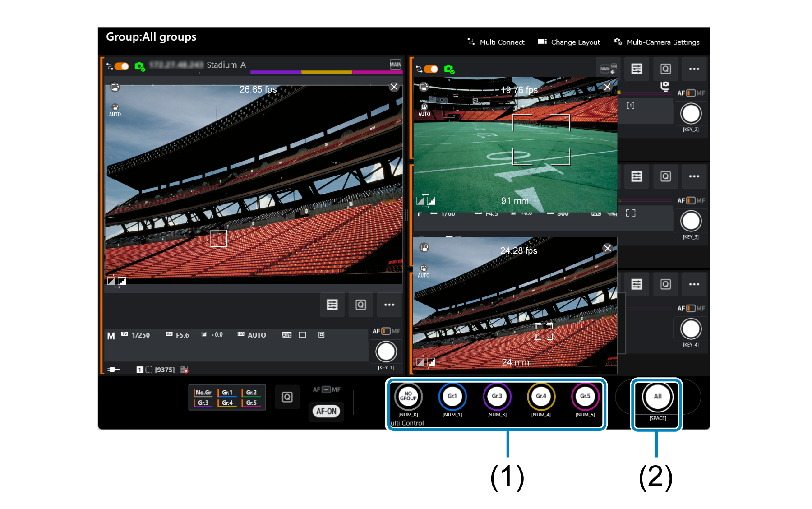This screenshot has width=812, height=509.
Task: Toggle second camera connection switch
Action: point(431,69)
